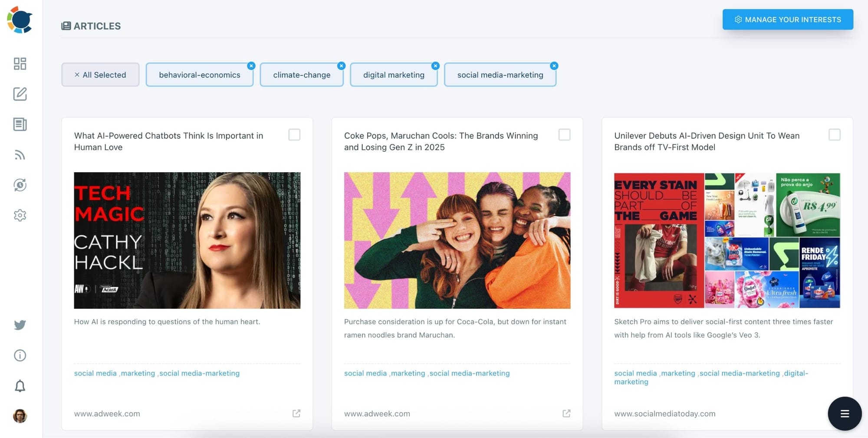868x438 pixels.
Task: Click the Manage Your Interests button
Action: coord(787,19)
